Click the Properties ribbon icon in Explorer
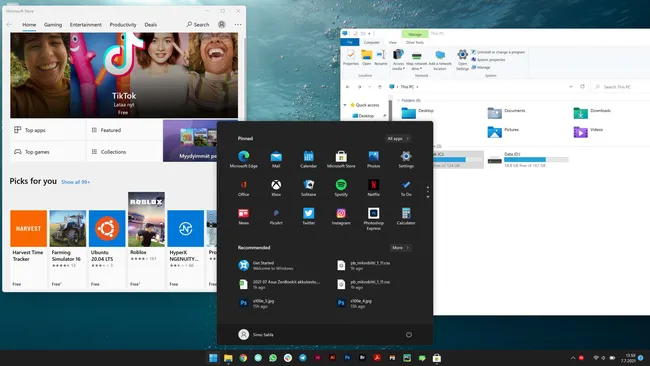Viewport: 650px width, 366px height. pyautogui.click(x=351, y=58)
